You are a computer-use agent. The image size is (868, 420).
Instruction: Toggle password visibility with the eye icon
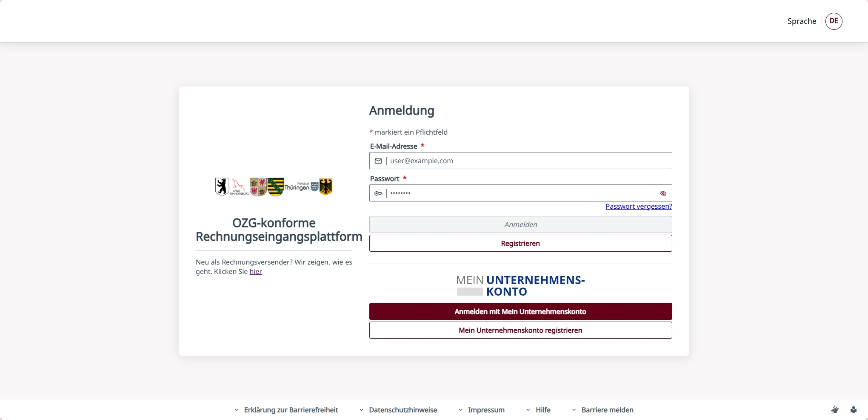[x=663, y=193]
